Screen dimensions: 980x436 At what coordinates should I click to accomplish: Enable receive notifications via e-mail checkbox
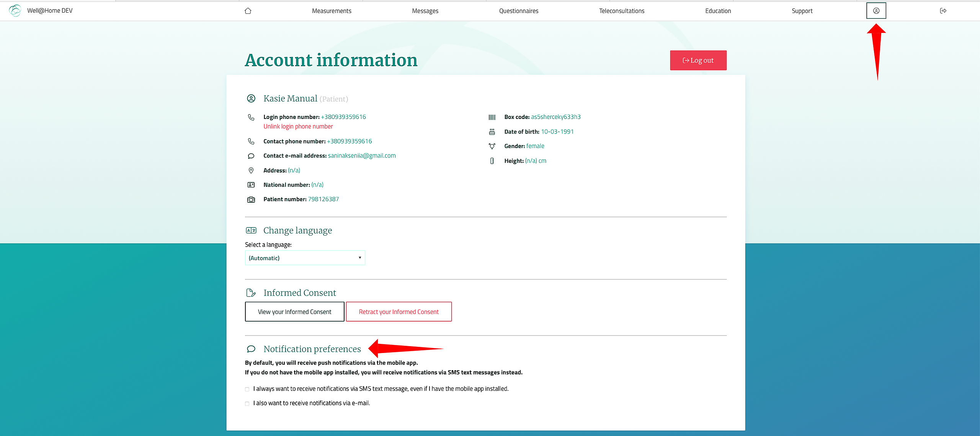point(247,403)
